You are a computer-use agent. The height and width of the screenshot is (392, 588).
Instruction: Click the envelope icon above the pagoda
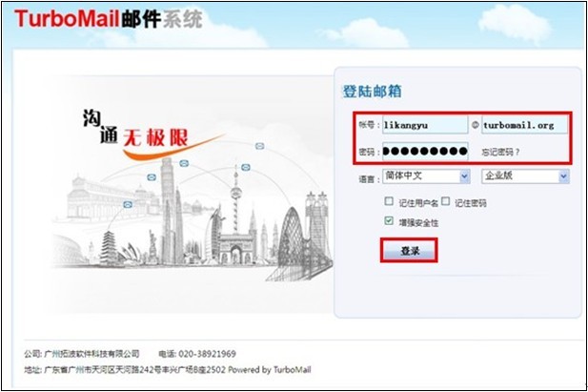point(128,205)
